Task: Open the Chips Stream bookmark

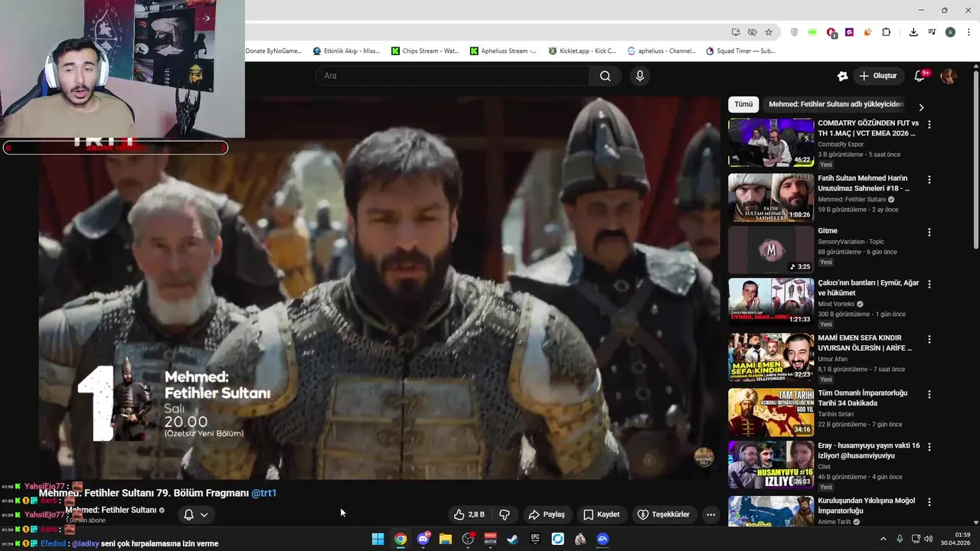Action: click(x=425, y=51)
